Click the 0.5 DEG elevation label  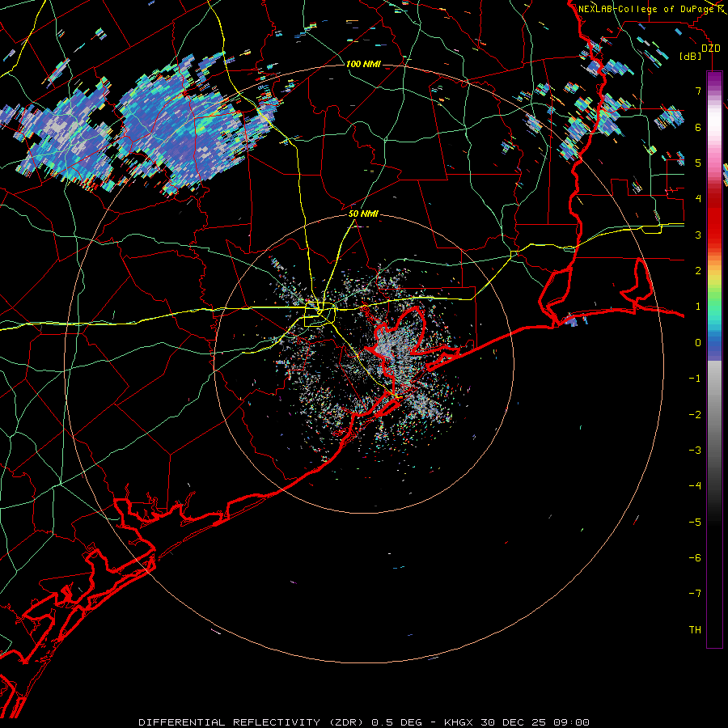396,722
